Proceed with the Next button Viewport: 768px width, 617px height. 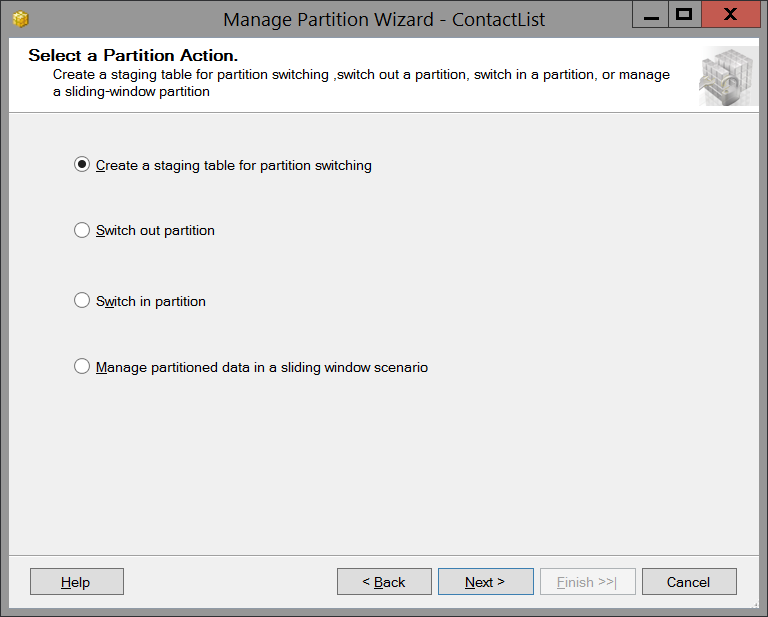click(485, 582)
